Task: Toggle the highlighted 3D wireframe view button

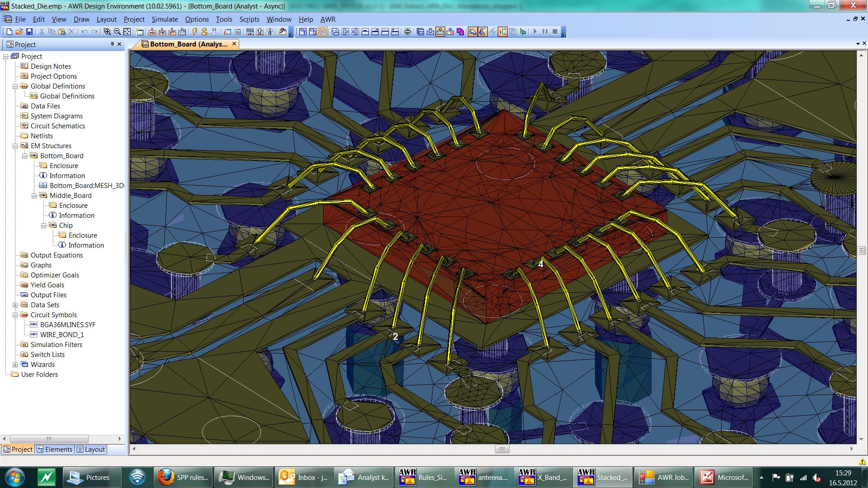Action: coord(323,32)
